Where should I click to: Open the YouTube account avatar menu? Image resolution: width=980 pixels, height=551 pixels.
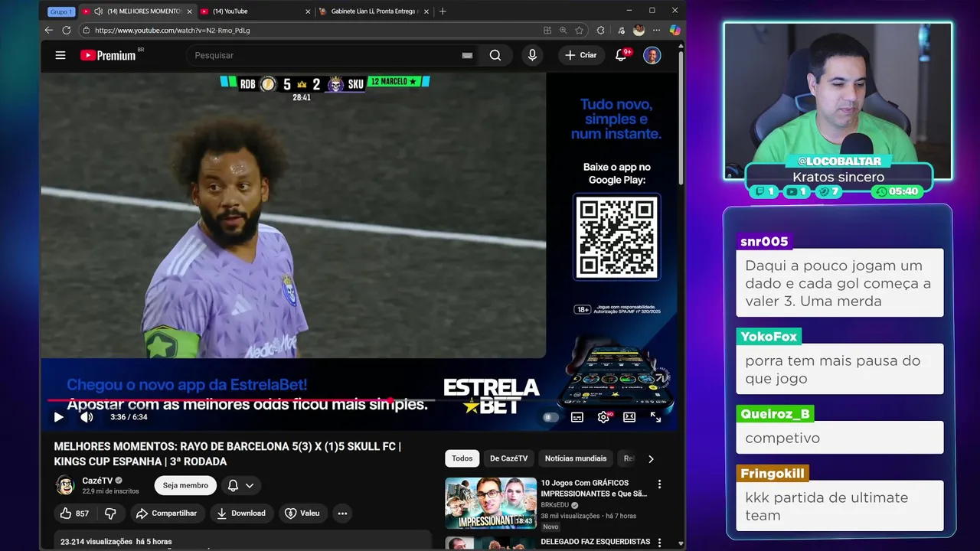[x=652, y=55]
